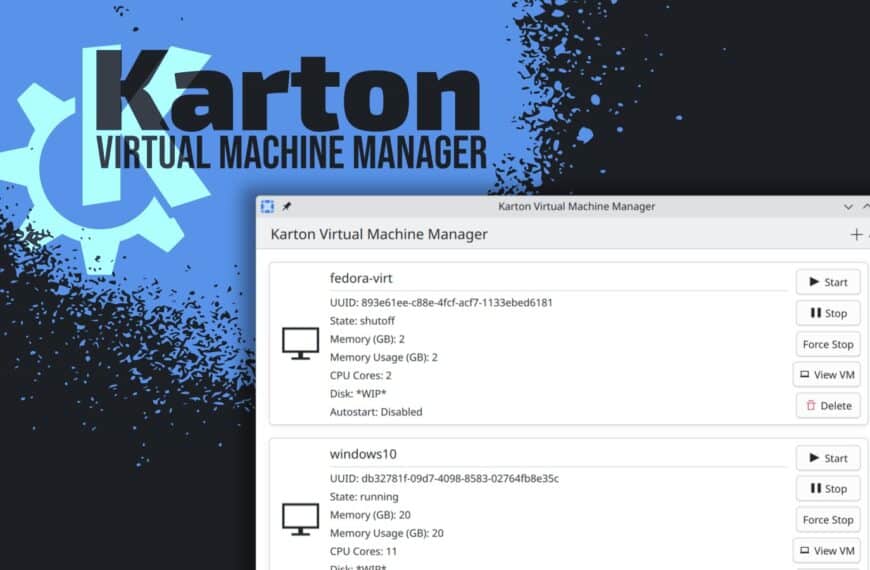Pin the Karton window with the pin icon
Image resolution: width=870 pixels, height=570 pixels.
click(286, 206)
